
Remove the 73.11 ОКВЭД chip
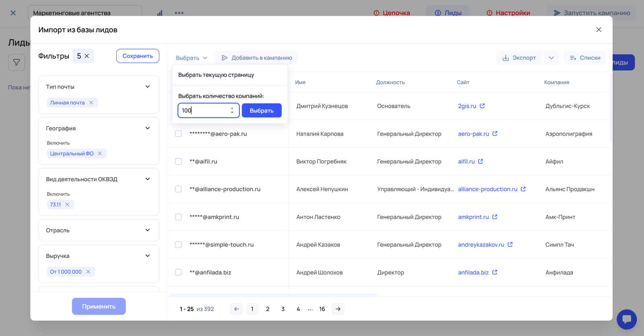pyautogui.click(x=67, y=205)
